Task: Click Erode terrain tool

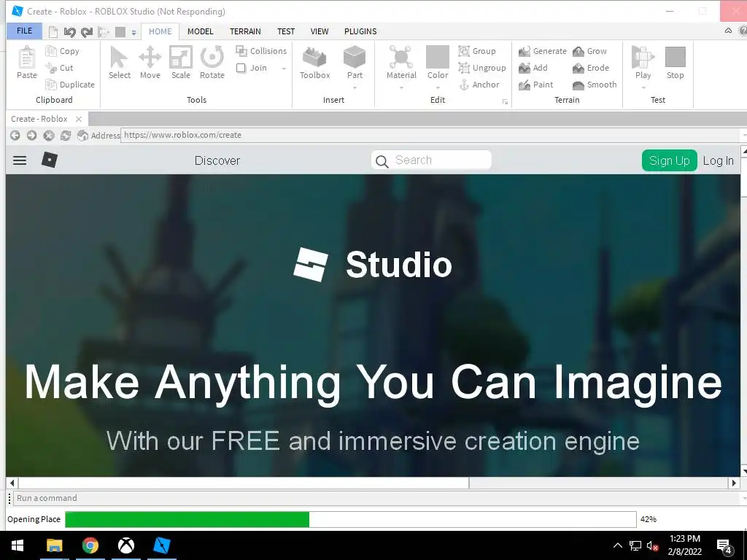Action: point(591,68)
